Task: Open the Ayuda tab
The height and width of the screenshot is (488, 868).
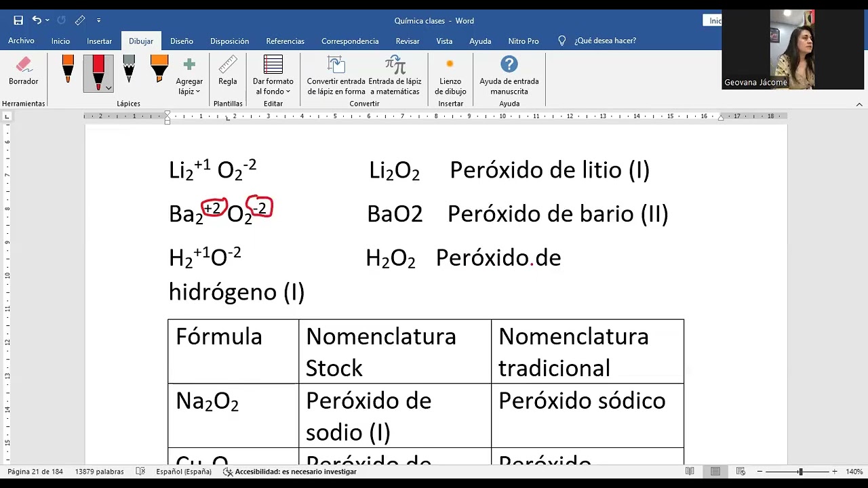Action: pos(480,41)
